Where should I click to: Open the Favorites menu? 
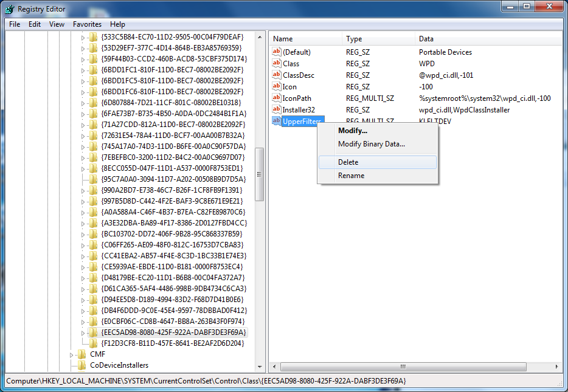pyautogui.click(x=86, y=24)
